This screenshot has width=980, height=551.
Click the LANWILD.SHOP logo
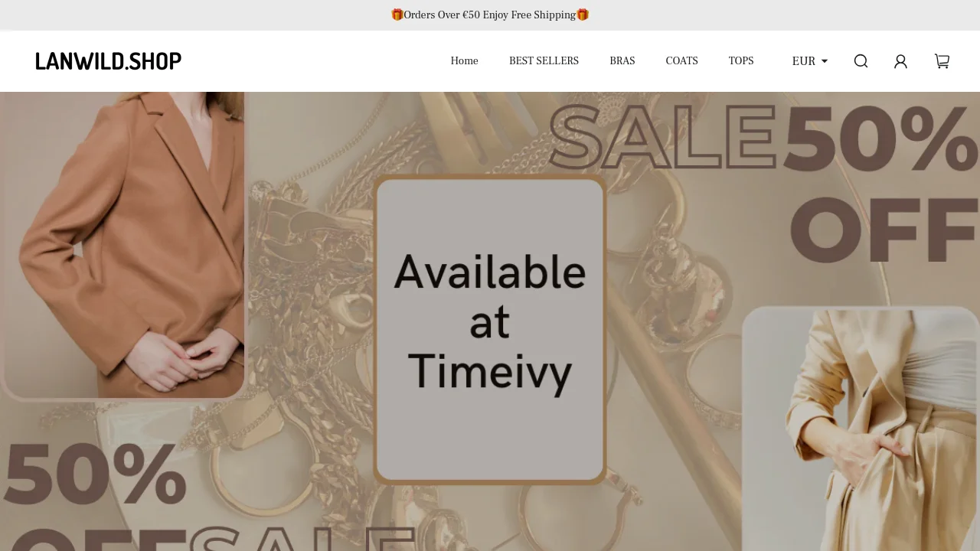click(x=108, y=61)
